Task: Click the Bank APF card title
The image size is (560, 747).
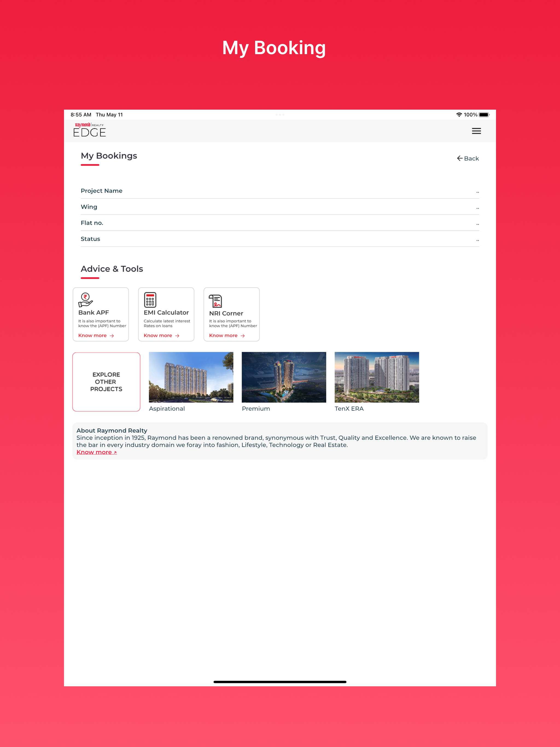Action: (x=94, y=312)
